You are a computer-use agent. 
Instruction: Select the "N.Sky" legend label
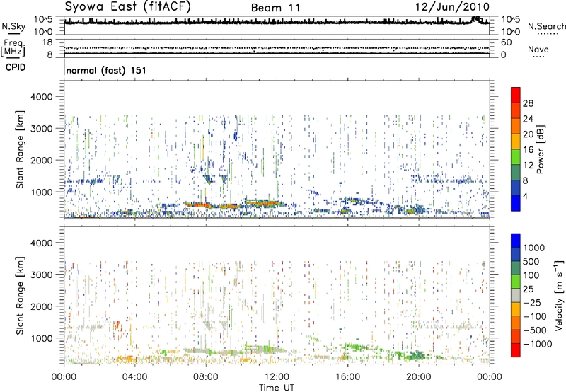[x=13, y=26]
